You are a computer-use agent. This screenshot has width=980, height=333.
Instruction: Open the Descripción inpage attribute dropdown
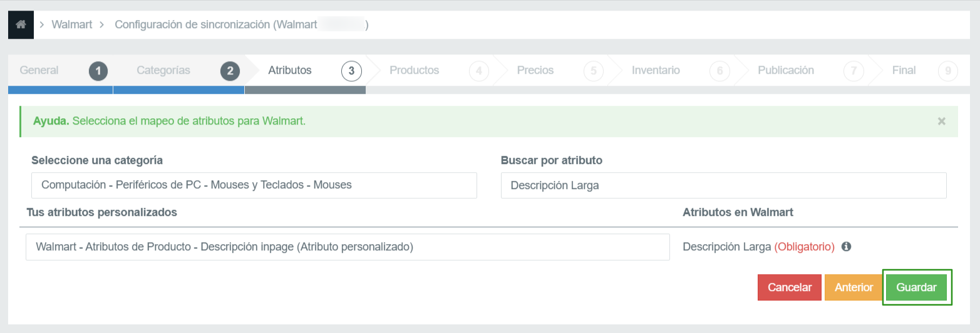pos(348,247)
